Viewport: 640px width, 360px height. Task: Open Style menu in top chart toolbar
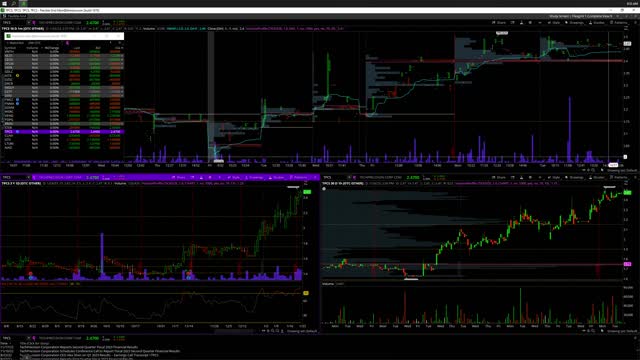coord(555,22)
